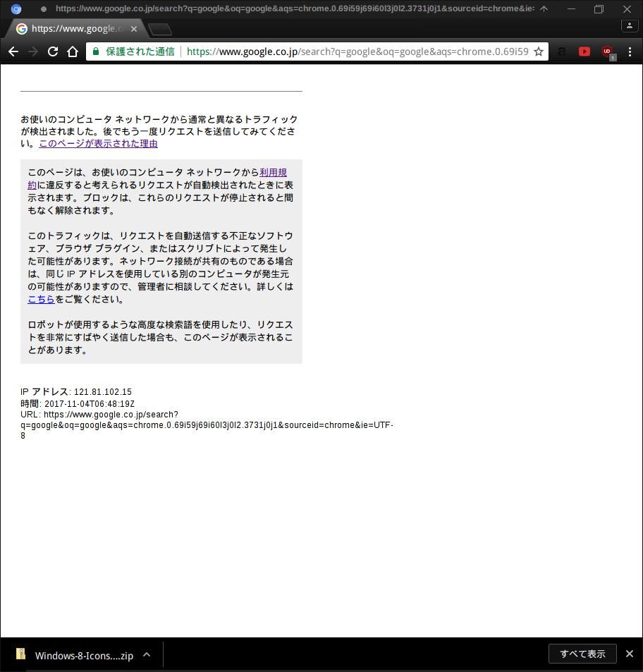643x672 pixels.
Task: Follow the このページが表示された理由 link
Action: tap(98, 143)
